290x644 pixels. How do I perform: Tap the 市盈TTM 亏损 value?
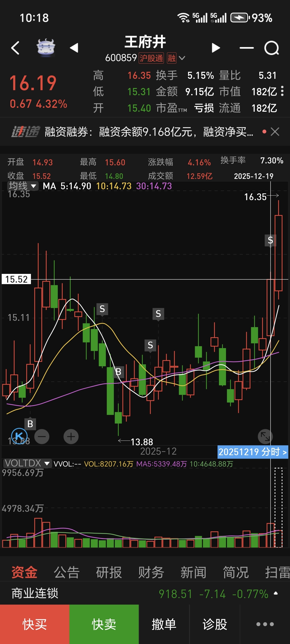(204, 108)
